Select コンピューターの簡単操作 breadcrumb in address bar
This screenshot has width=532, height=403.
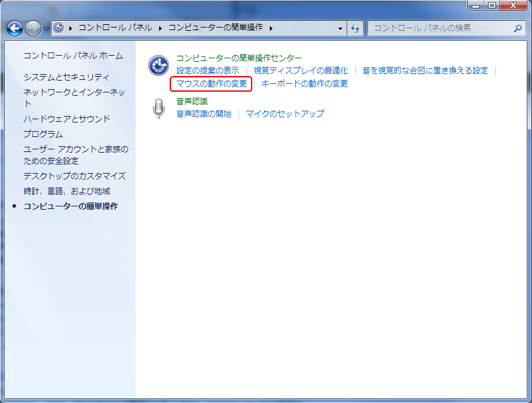[x=216, y=28]
